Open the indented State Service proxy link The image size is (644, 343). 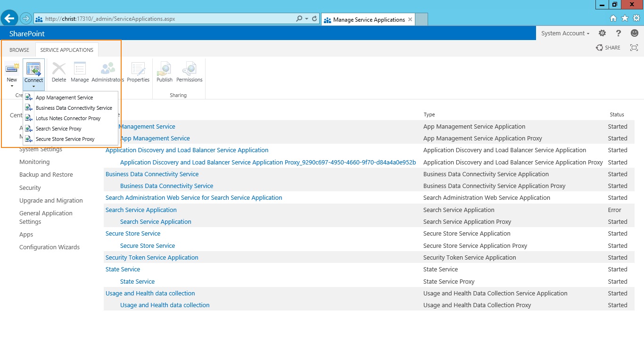(137, 281)
